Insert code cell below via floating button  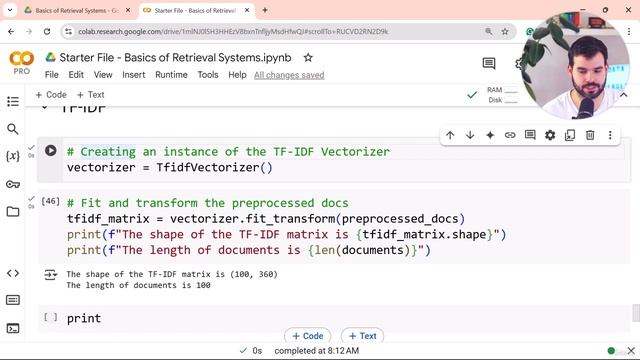308,336
